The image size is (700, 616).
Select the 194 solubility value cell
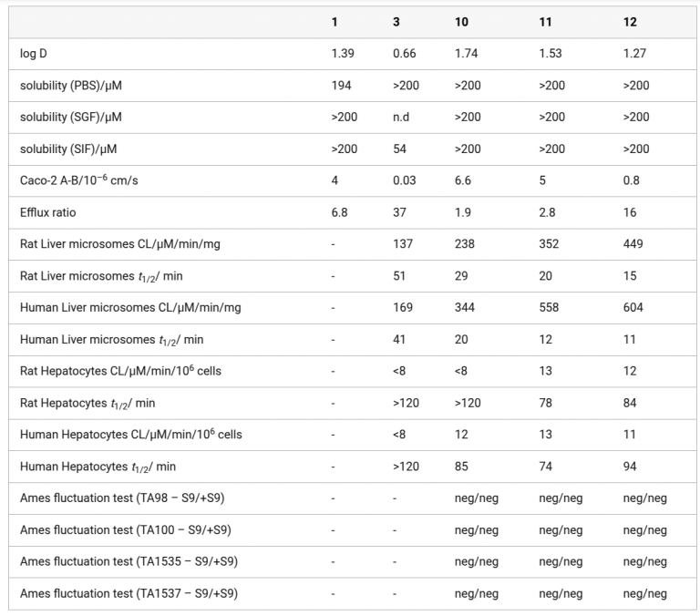(x=342, y=86)
